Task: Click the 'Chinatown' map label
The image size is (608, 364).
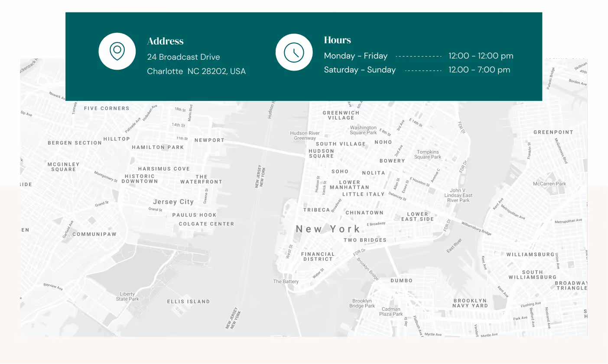Action: (x=364, y=213)
